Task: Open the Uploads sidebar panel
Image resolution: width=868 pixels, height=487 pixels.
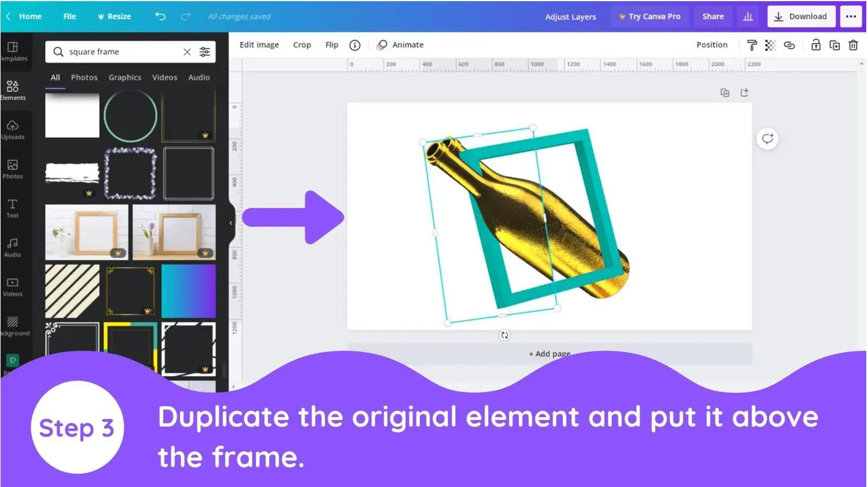Action: point(13,130)
